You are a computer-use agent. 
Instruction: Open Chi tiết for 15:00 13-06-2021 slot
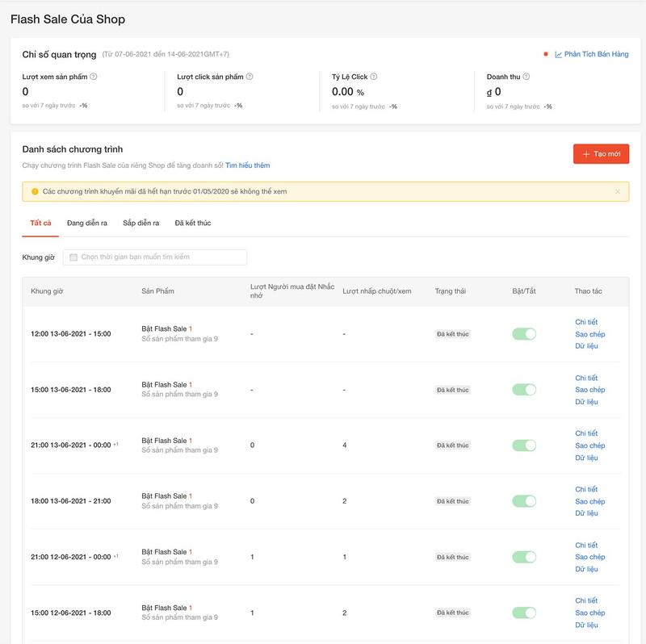pyautogui.click(x=586, y=378)
